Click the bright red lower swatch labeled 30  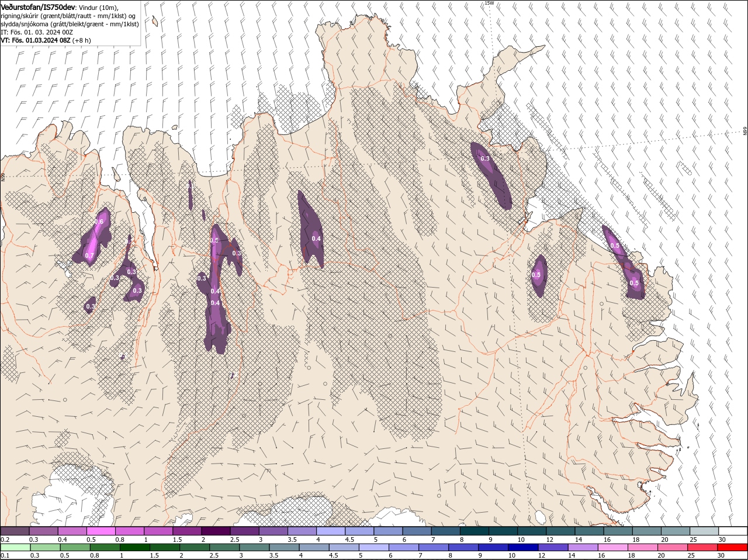(733, 547)
